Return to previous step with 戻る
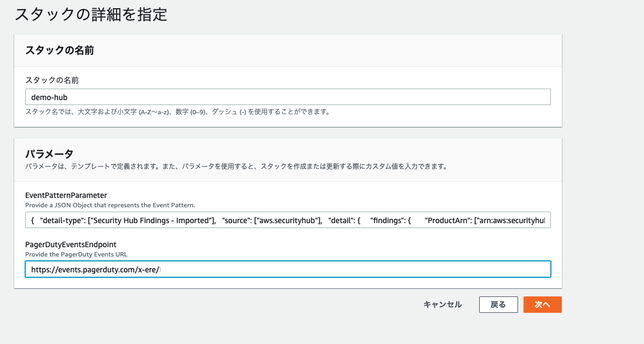Viewport: 644px width, 344px height. (498, 305)
